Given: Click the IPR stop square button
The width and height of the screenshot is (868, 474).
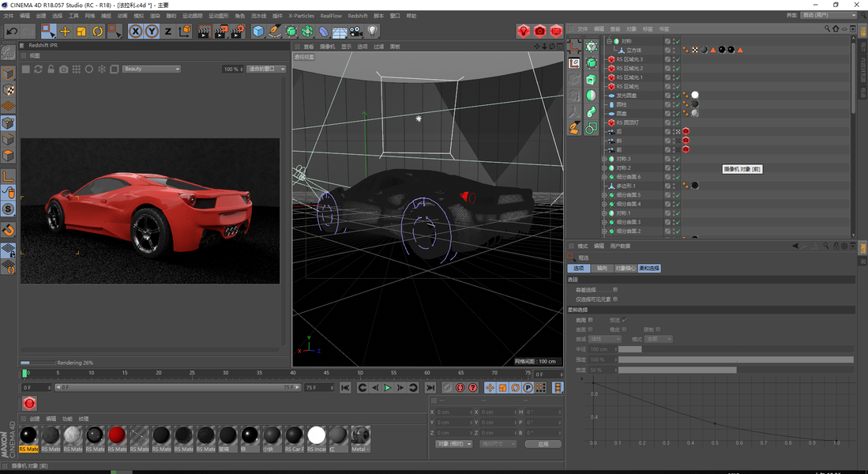Looking at the screenshot, I should click(25, 70).
